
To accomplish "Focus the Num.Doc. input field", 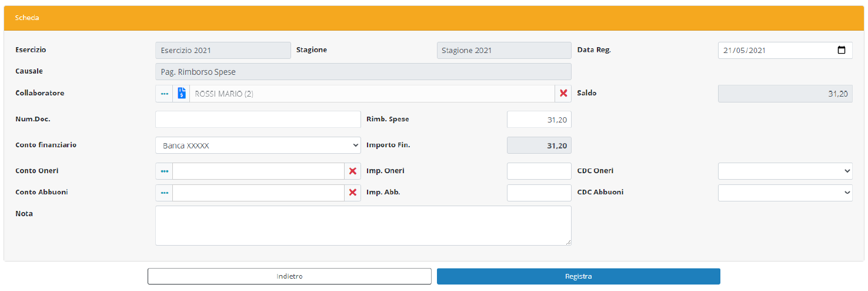I will (258, 120).
